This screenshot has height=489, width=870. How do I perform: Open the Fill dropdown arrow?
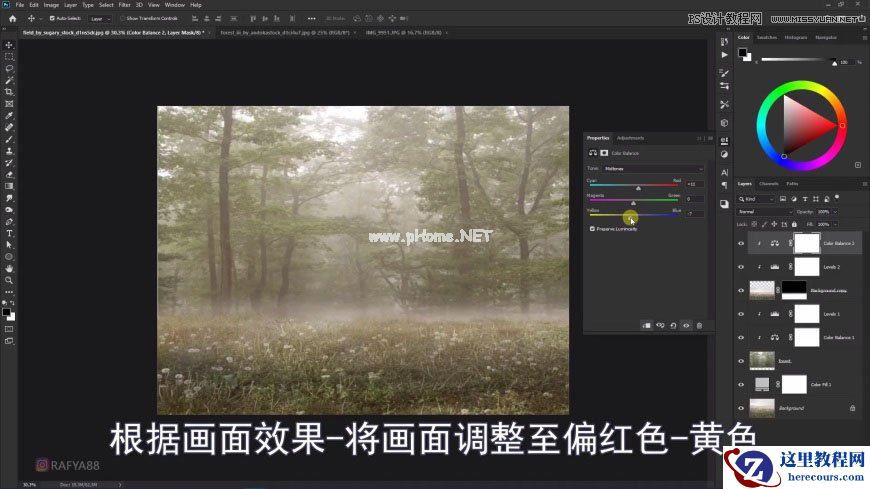[x=835, y=224]
